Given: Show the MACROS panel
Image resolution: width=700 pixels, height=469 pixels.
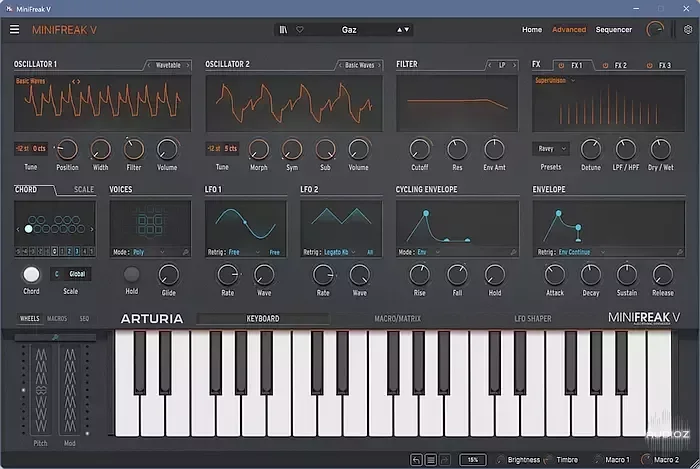Looking at the screenshot, I should [x=57, y=319].
